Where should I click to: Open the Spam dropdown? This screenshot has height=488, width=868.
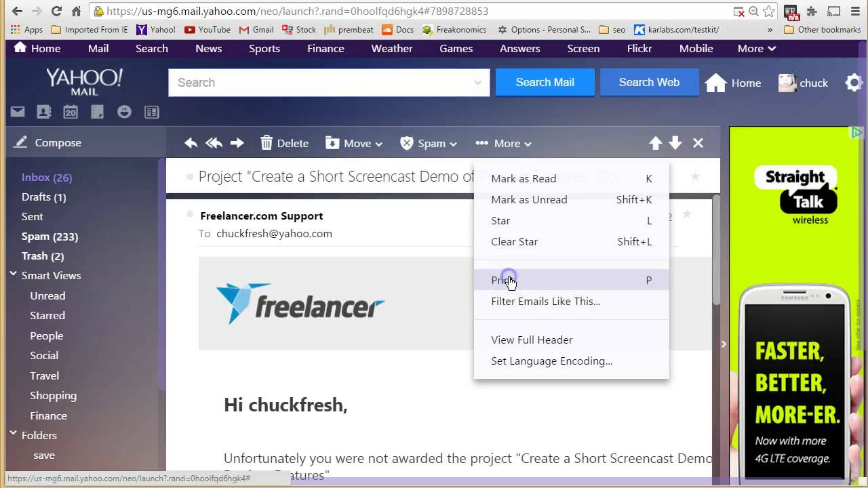pyautogui.click(x=429, y=143)
